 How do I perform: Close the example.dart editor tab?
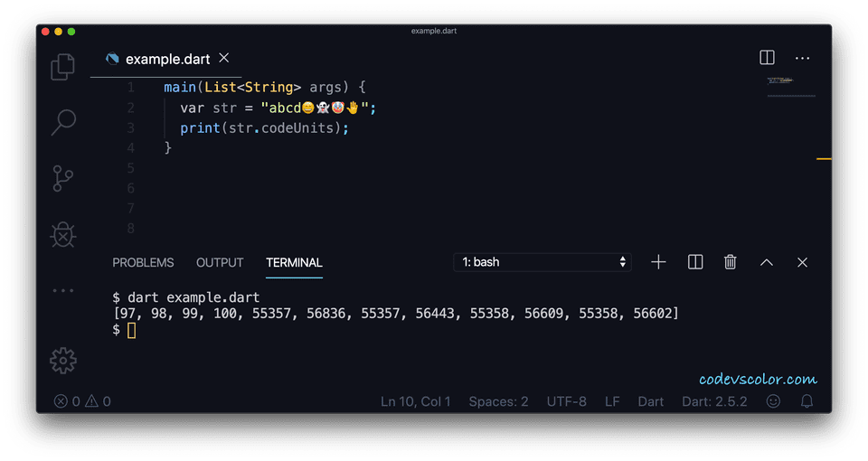pos(225,59)
